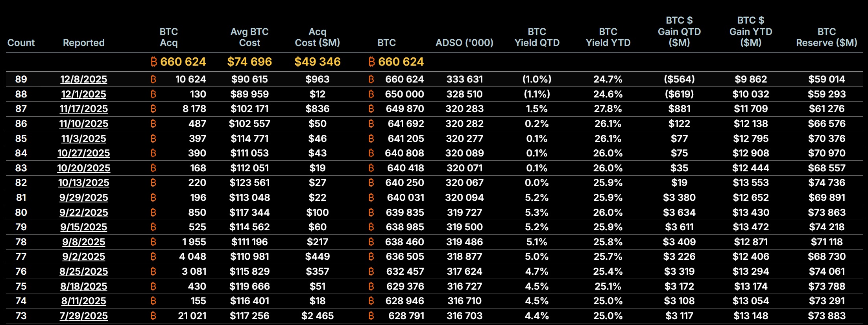The image size is (868, 325).
Task: Click the Bitcoin icon beside 1 955 acquired
Action: 153,242
